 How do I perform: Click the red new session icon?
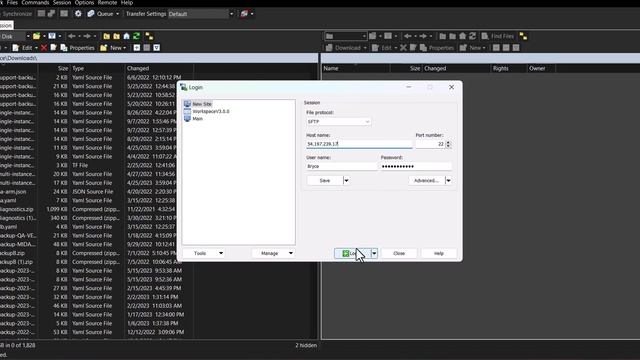244,13
